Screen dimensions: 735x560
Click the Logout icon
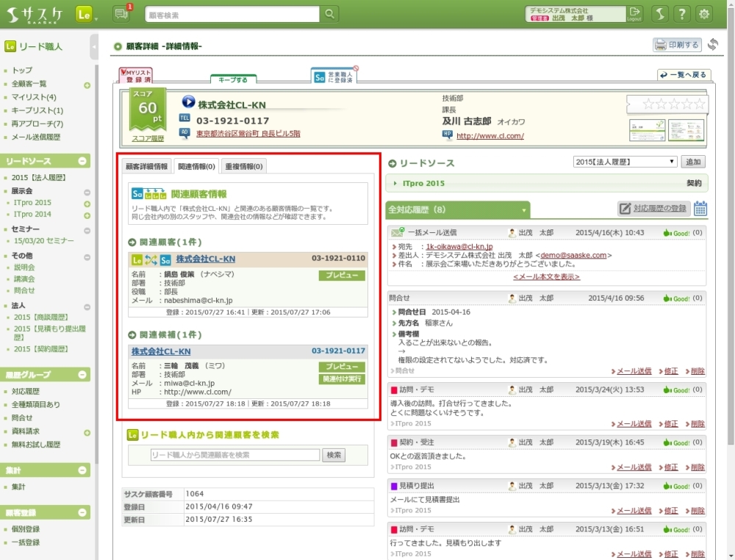[634, 14]
